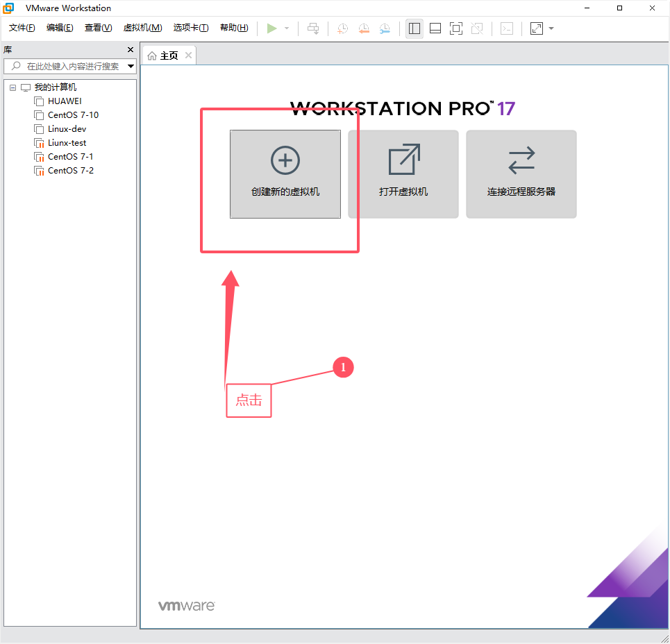Select 我的计算机 in the library
Viewport: 670px width, 644px height.
coord(55,87)
